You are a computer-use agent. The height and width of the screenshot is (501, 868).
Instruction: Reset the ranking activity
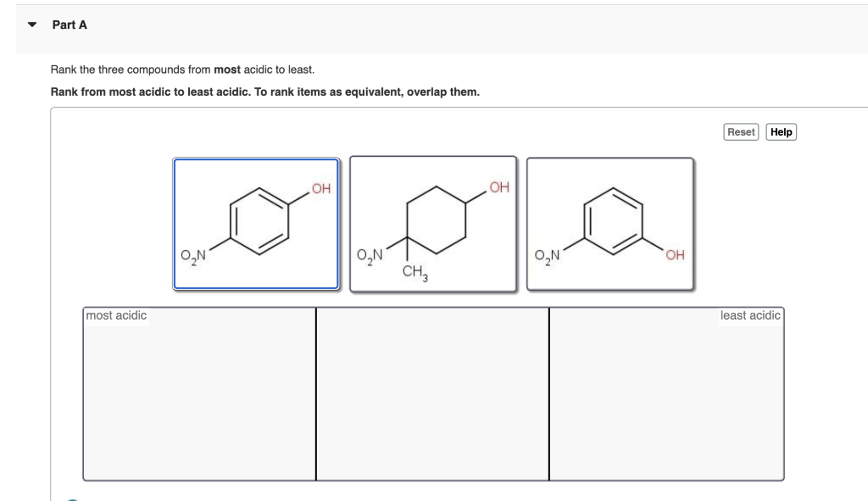click(740, 131)
